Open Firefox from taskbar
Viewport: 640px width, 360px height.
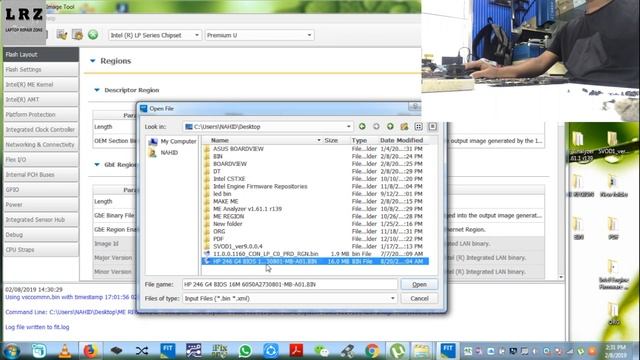90,351
